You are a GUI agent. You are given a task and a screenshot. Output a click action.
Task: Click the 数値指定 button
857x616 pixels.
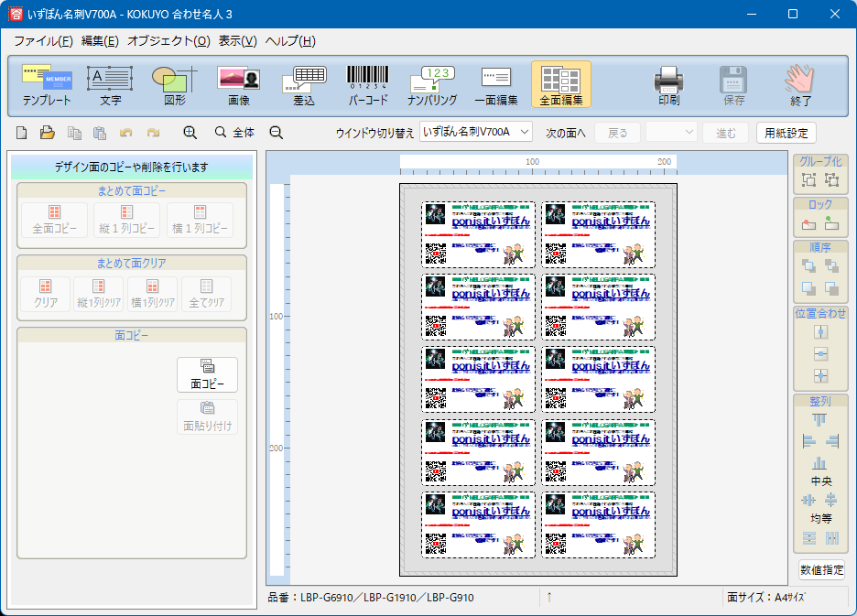coord(821,569)
